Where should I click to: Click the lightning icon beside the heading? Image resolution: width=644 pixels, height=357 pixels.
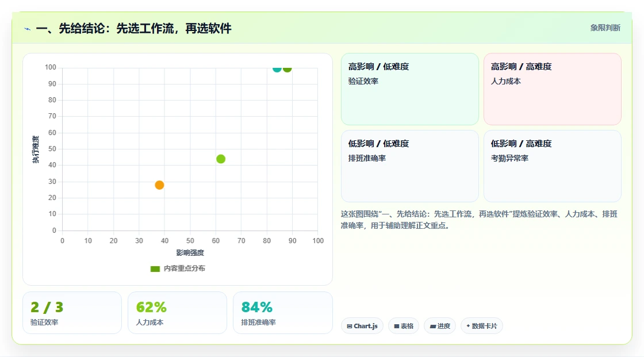point(28,29)
